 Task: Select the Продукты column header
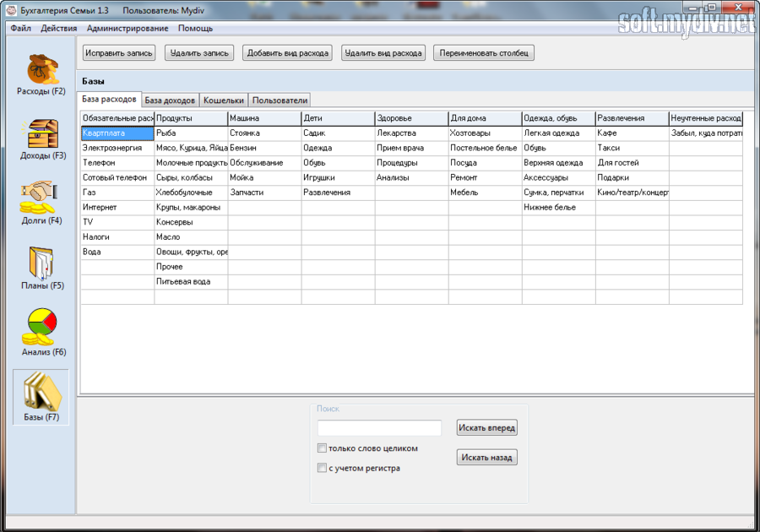click(191, 118)
